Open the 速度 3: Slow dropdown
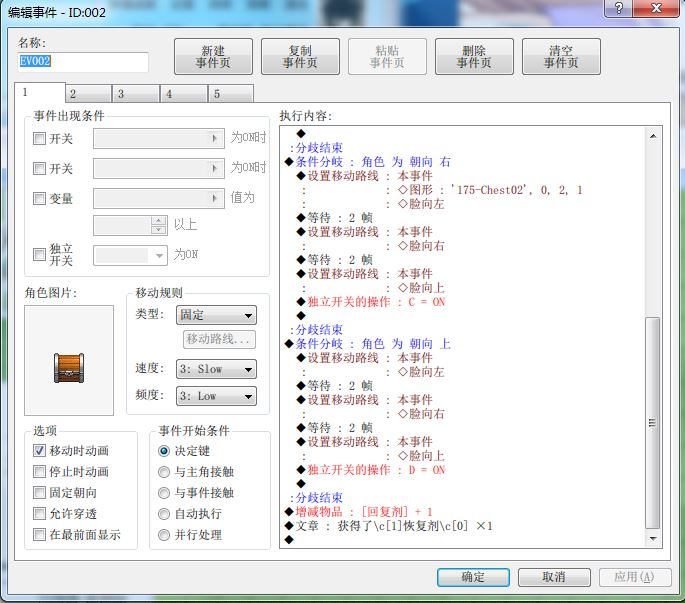Screen dimensions: 685x603 [x=216, y=369]
